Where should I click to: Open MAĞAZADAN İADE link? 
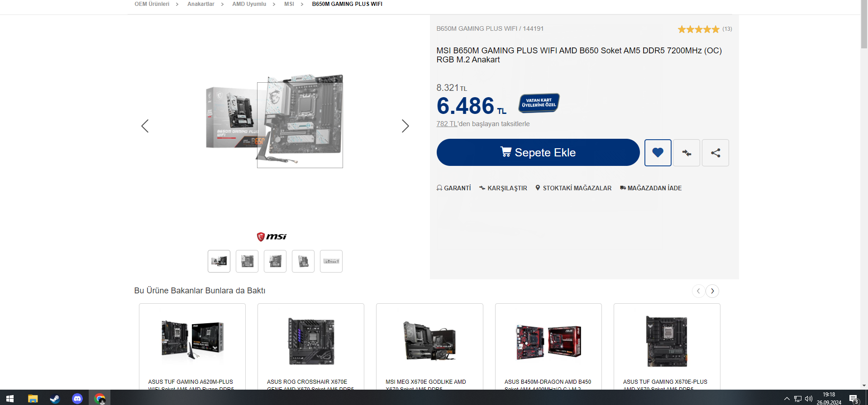[651, 188]
